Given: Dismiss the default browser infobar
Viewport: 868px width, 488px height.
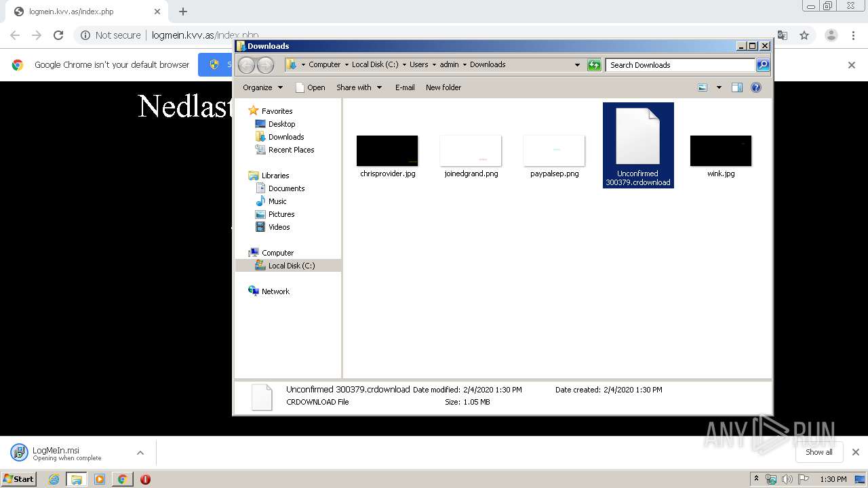Looking at the screenshot, I should 852,65.
